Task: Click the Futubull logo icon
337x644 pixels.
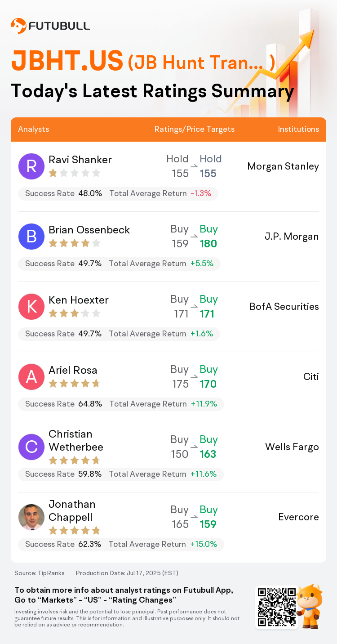Action: coord(18,26)
